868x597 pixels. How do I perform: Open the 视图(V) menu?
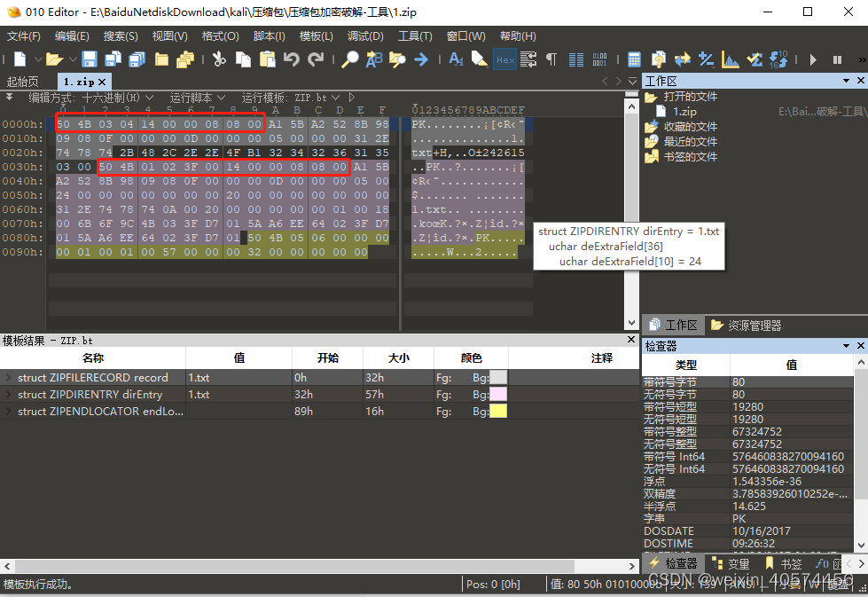tap(170, 36)
